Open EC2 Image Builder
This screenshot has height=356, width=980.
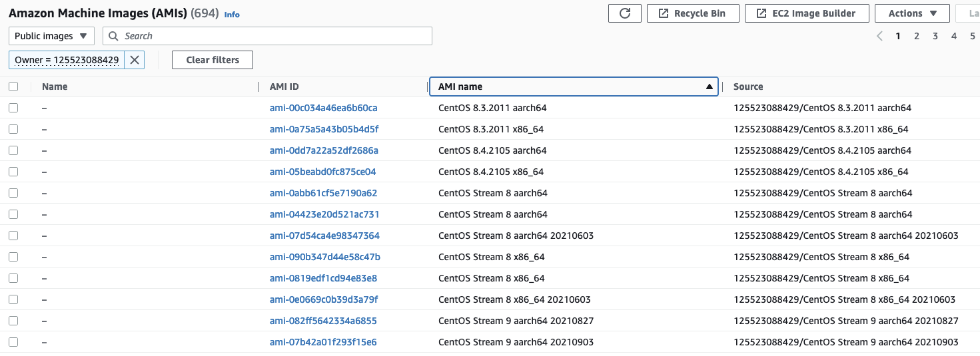pyautogui.click(x=807, y=13)
